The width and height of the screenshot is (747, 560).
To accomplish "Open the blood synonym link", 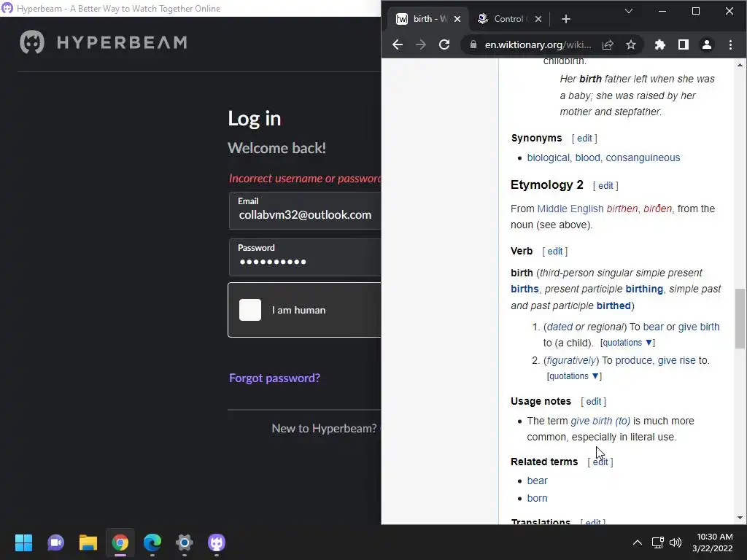I will coord(587,157).
